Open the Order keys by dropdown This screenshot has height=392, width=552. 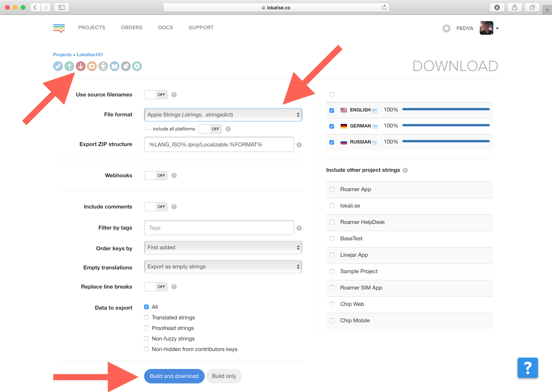[x=223, y=247]
